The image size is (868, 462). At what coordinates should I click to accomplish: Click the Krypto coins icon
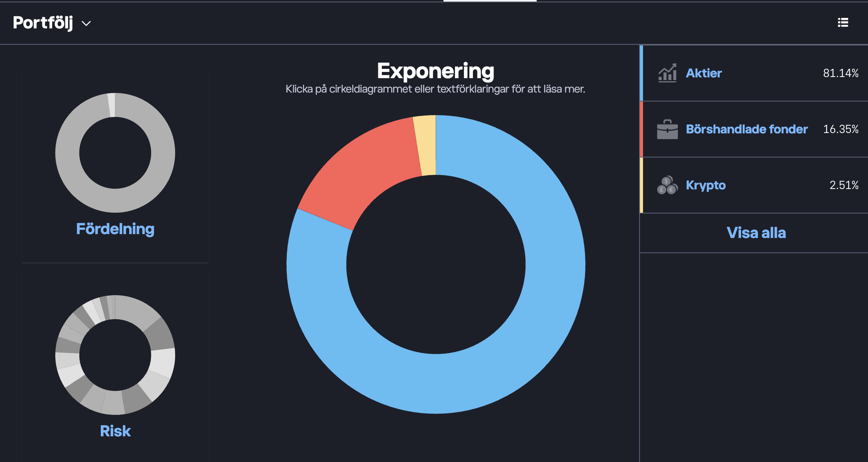tap(667, 185)
